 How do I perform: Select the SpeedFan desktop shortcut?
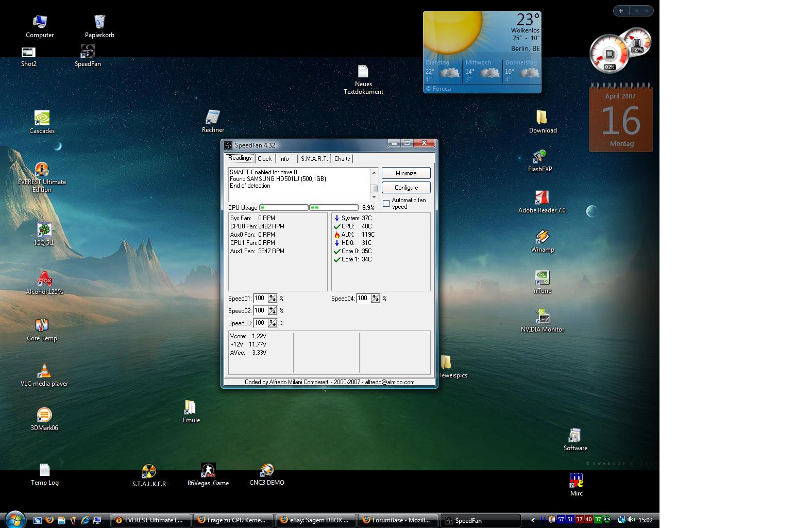[88, 56]
